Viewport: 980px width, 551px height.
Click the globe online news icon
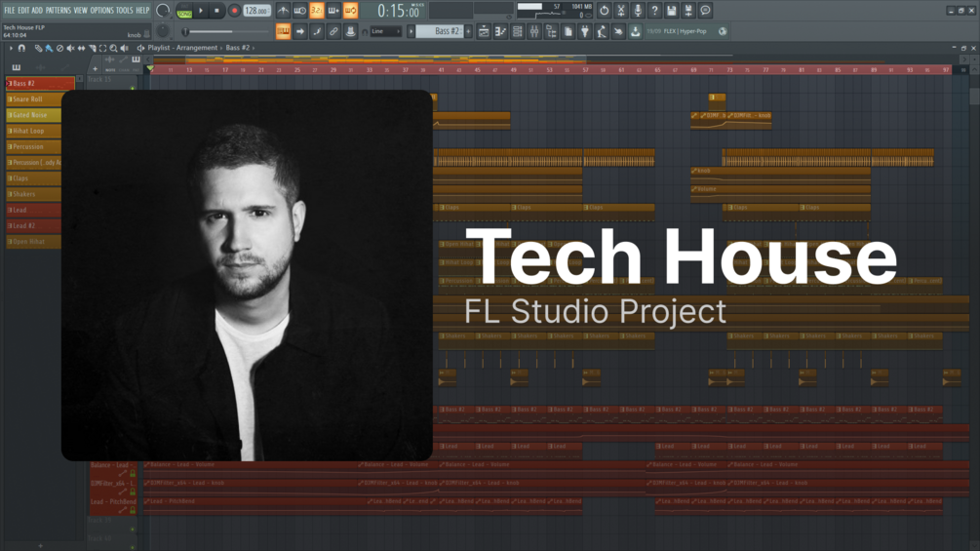[x=723, y=31]
